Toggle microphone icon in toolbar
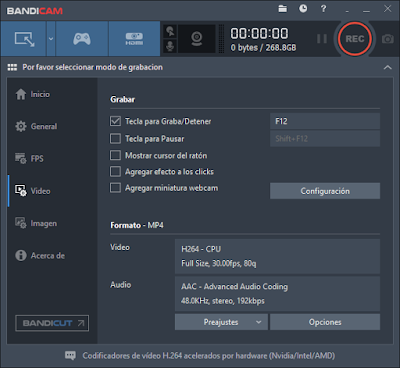Viewport: 400px width, 368px height. pyautogui.click(x=170, y=46)
